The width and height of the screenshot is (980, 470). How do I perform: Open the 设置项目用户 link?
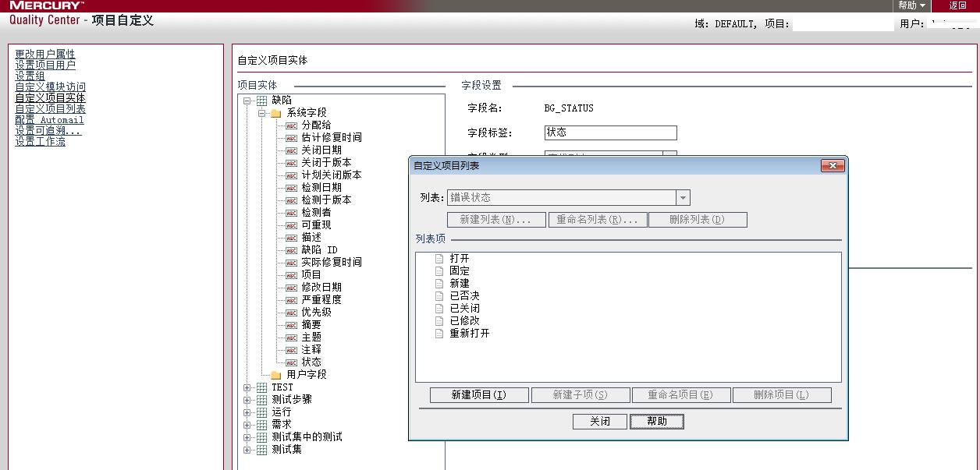pyautogui.click(x=45, y=65)
